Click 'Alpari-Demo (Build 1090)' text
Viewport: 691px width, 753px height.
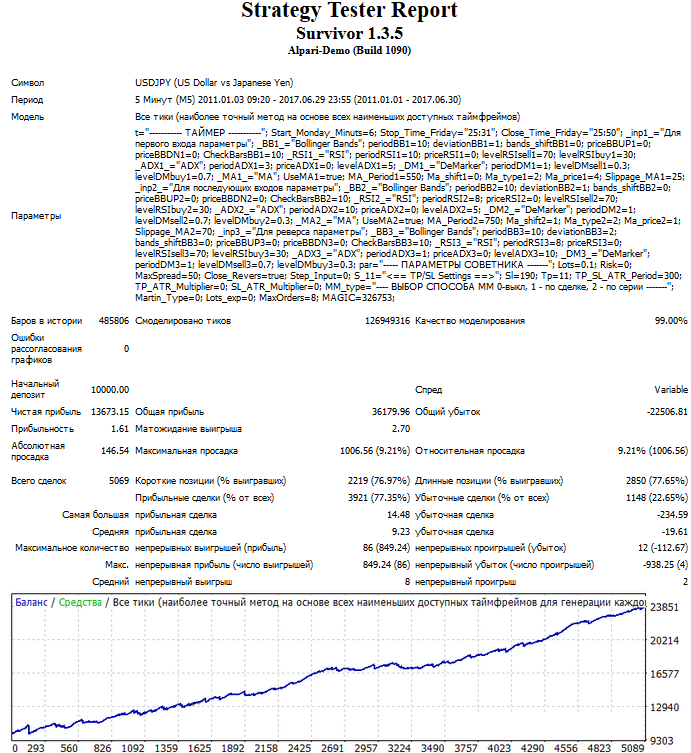pyautogui.click(x=349, y=50)
